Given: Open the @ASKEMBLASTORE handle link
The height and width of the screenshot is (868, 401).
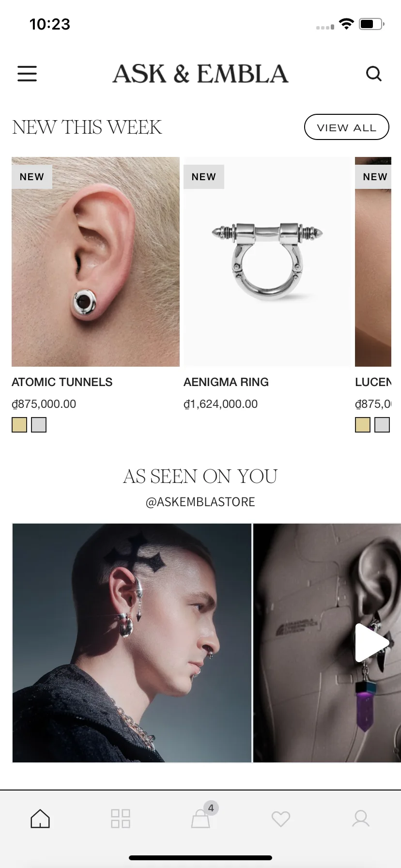Looking at the screenshot, I should coord(200,502).
